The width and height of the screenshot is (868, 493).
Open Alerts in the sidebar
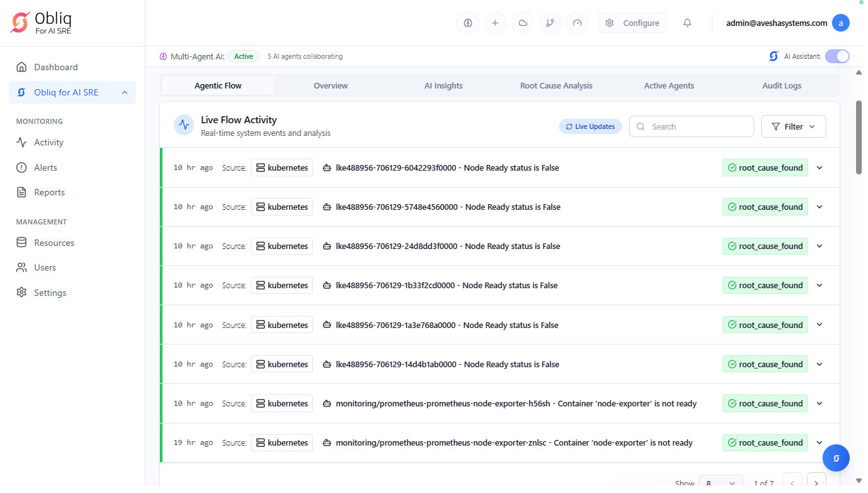pyautogui.click(x=72, y=167)
